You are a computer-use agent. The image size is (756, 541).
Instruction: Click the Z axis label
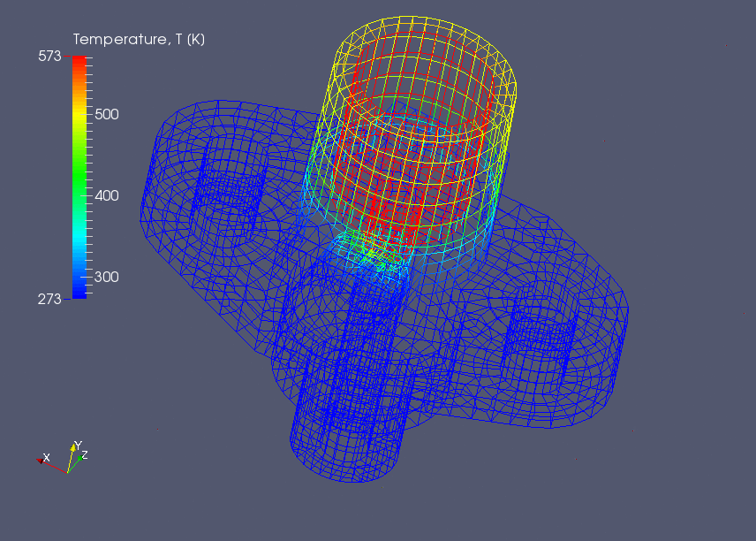[x=85, y=454]
